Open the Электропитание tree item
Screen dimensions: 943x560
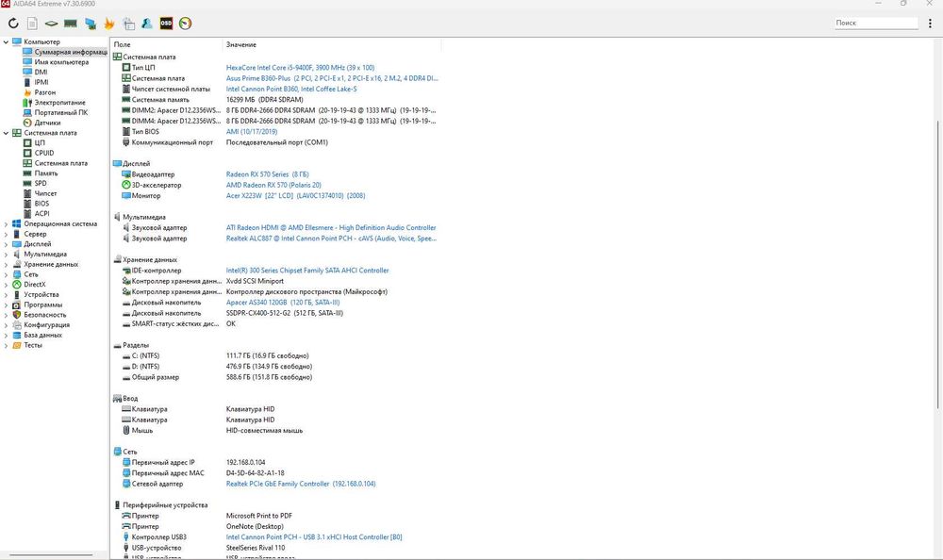click(54, 103)
